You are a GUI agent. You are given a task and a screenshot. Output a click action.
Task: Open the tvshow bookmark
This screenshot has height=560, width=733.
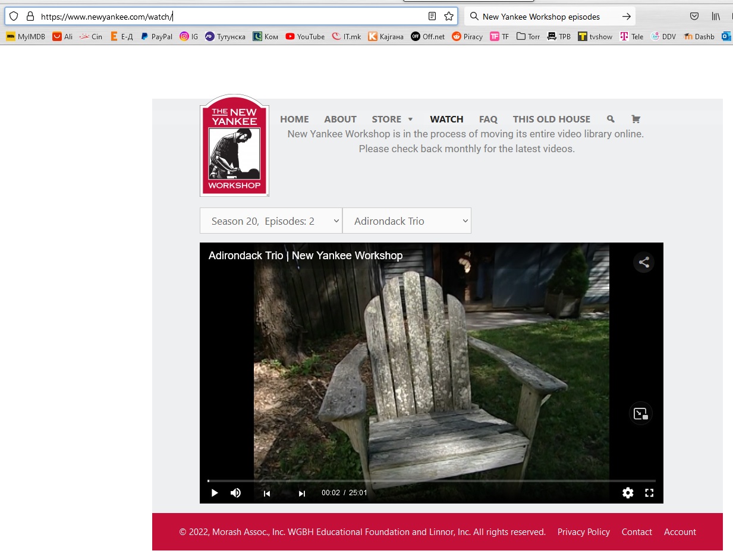(595, 36)
